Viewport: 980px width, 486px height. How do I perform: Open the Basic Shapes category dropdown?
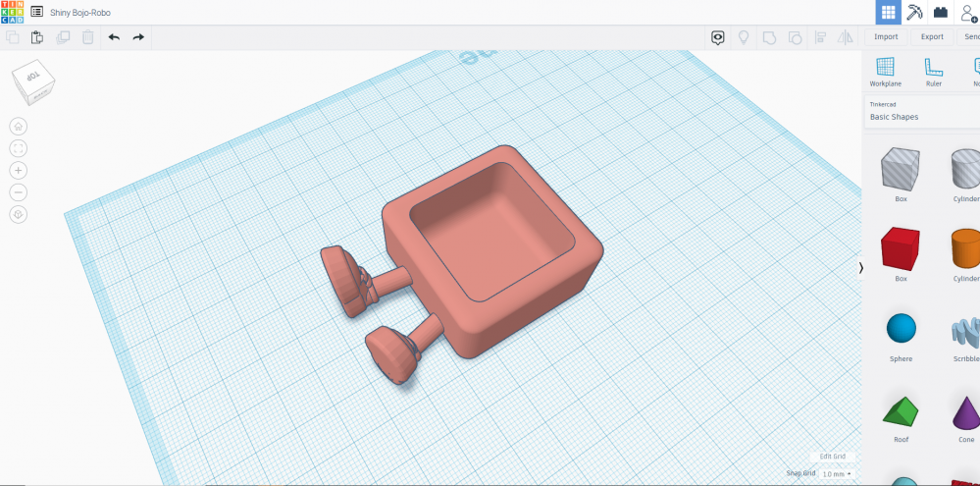(x=922, y=112)
